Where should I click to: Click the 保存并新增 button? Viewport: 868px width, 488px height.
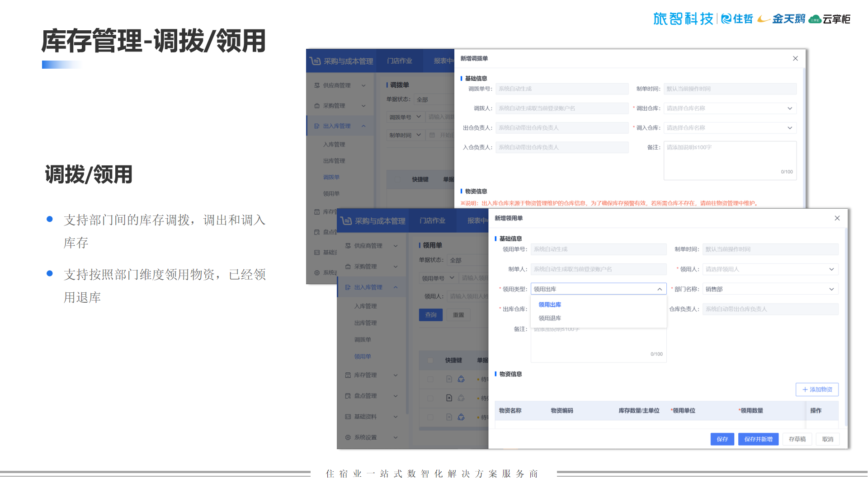click(x=758, y=439)
